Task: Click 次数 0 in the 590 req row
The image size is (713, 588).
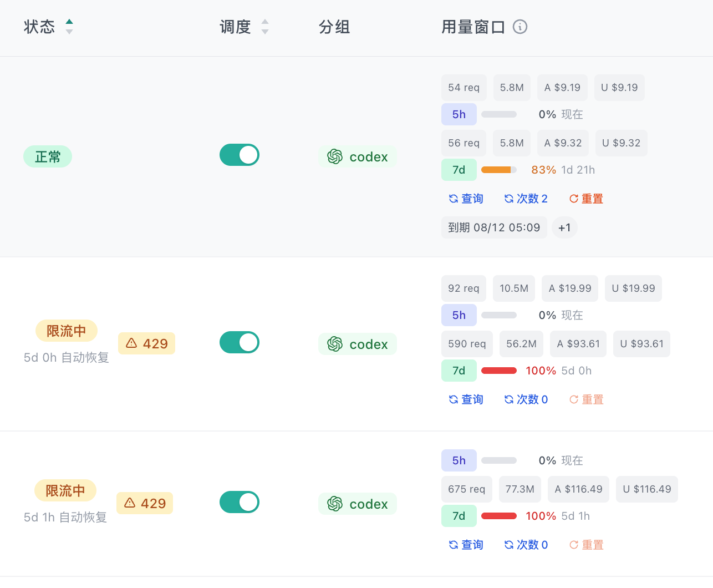Action: [x=526, y=399]
